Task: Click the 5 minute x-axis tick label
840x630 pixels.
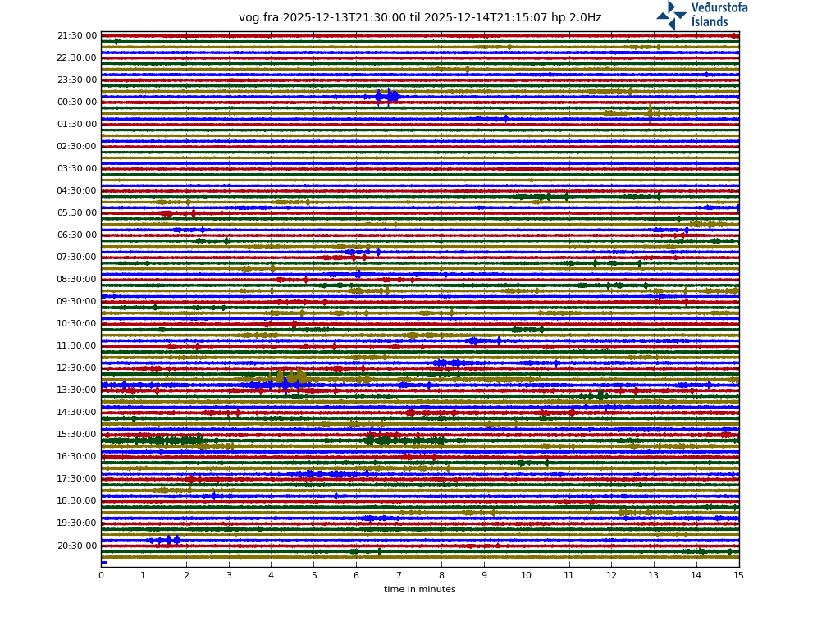Action: point(313,575)
